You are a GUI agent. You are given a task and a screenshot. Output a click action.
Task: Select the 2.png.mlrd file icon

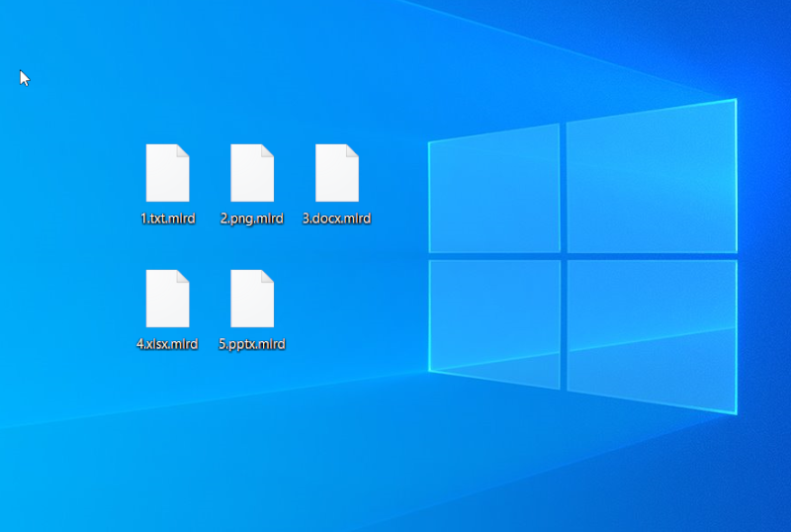pos(252,174)
